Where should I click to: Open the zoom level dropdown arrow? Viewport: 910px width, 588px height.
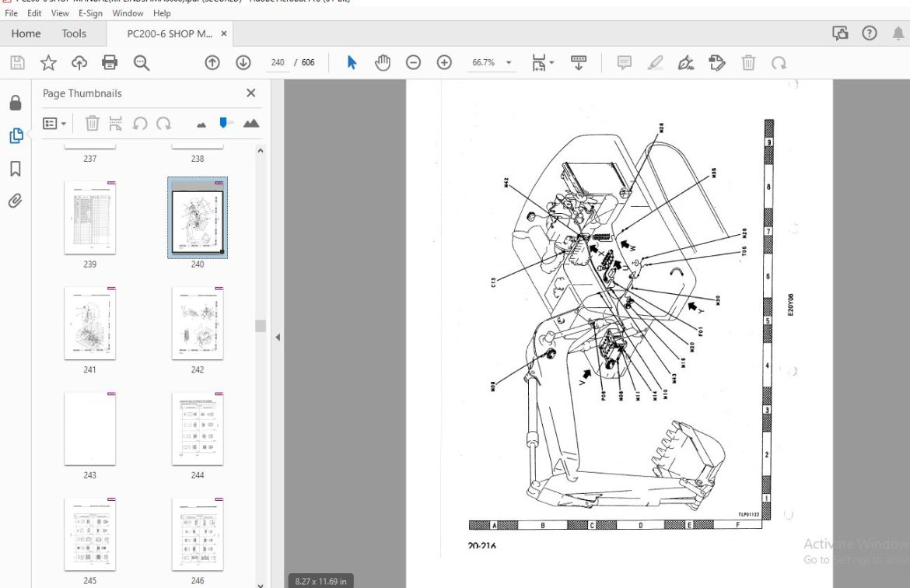tap(509, 63)
